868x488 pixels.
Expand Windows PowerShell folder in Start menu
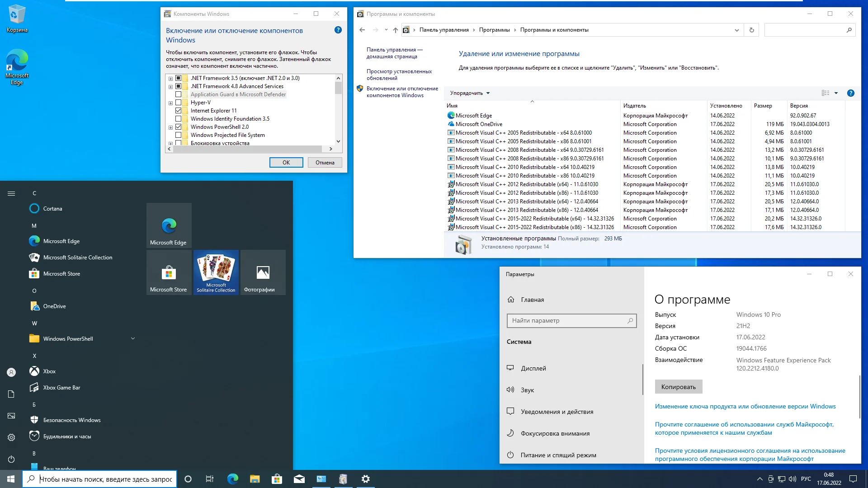pos(133,338)
